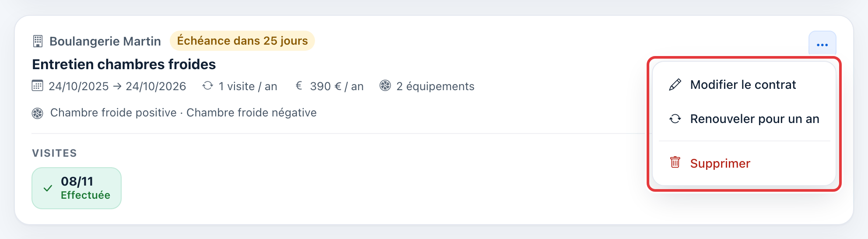Click the pencil edit icon
868x239 pixels.
tap(675, 84)
